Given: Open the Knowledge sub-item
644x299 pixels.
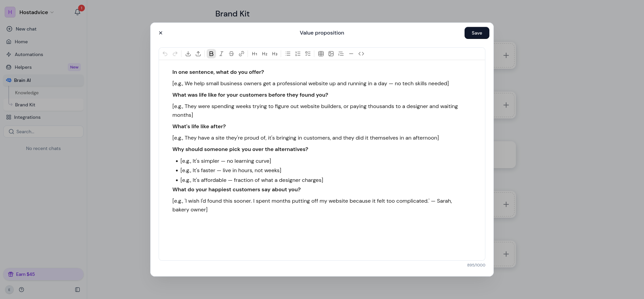Looking at the screenshot, I should (x=27, y=93).
